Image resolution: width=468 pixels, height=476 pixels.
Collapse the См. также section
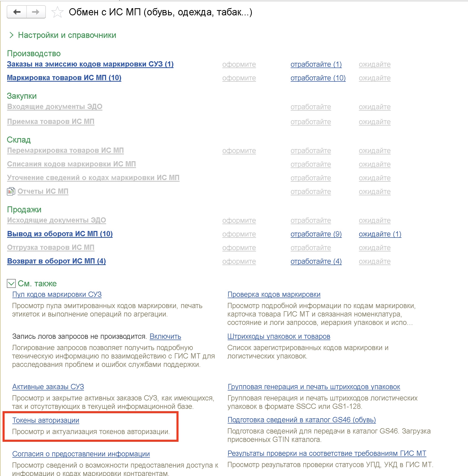click(11, 284)
